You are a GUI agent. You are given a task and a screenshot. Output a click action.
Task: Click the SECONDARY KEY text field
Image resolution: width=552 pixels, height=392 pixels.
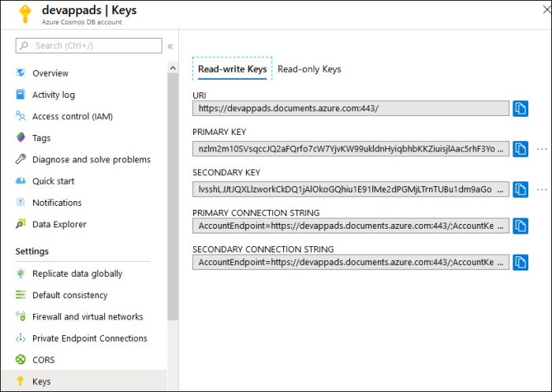pos(351,189)
